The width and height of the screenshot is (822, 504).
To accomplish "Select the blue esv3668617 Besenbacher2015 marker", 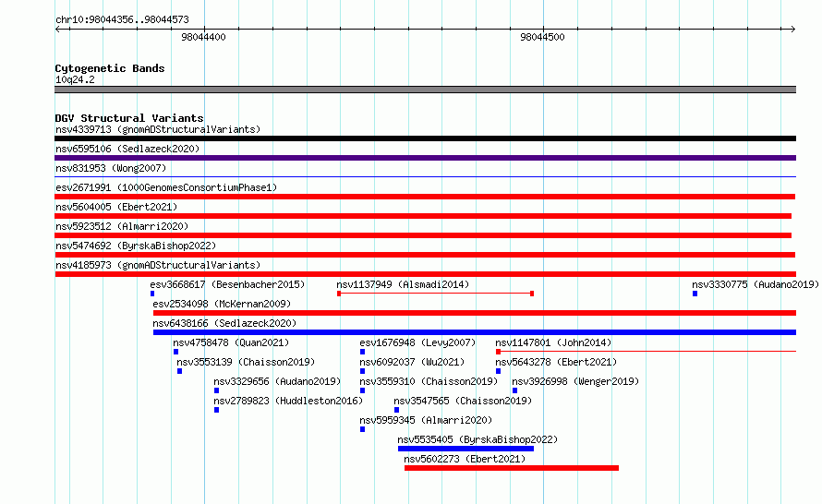I will coord(152,294).
